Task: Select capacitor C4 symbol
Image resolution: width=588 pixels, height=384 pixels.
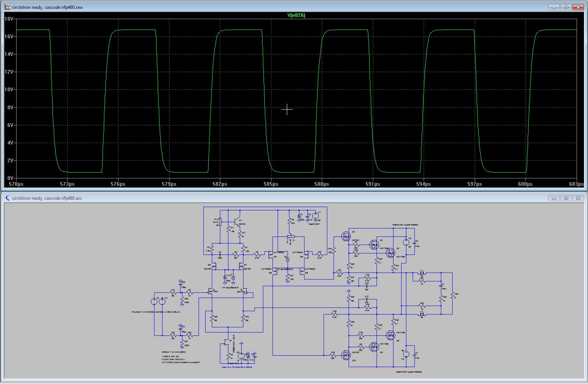Action: pos(414,243)
